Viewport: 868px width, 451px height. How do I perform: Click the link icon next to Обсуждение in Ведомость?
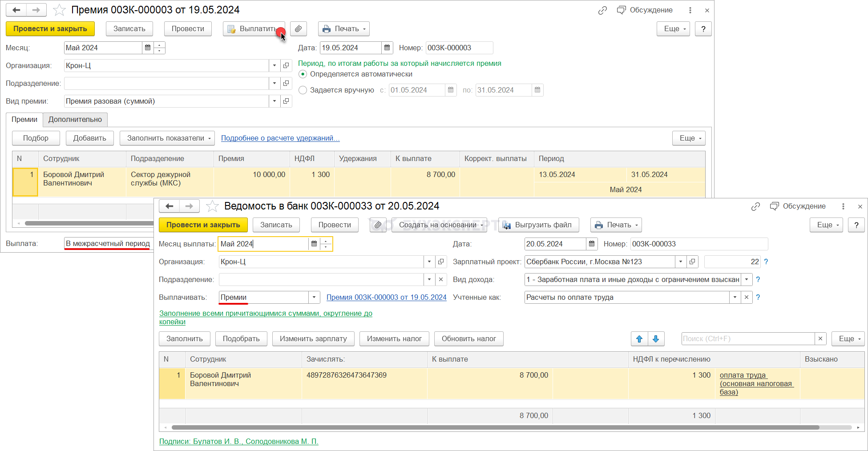point(755,206)
